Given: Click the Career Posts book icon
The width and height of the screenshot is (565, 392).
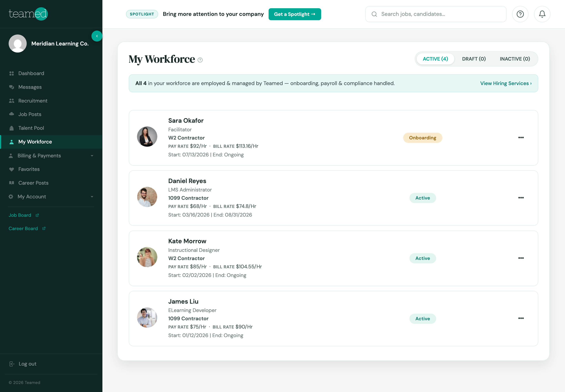Looking at the screenshot, I should (x=12, y=183).
